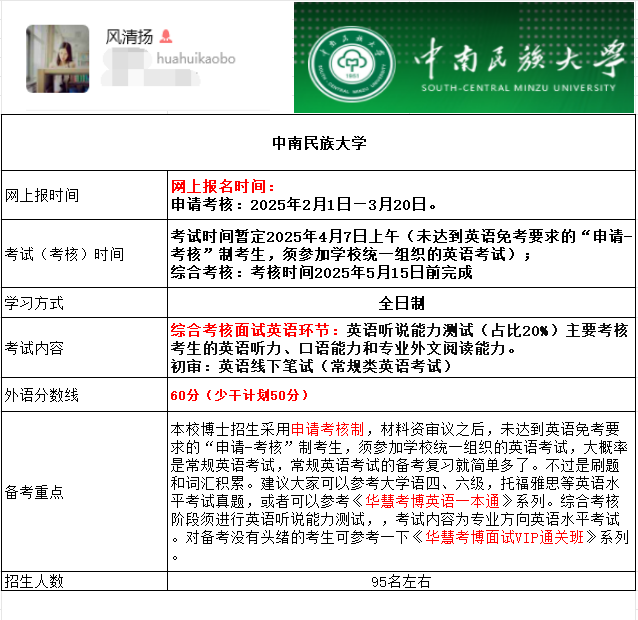Select the row label 考试（考核）时间
This screenshot has height=620, width=638.
[64, 254]
